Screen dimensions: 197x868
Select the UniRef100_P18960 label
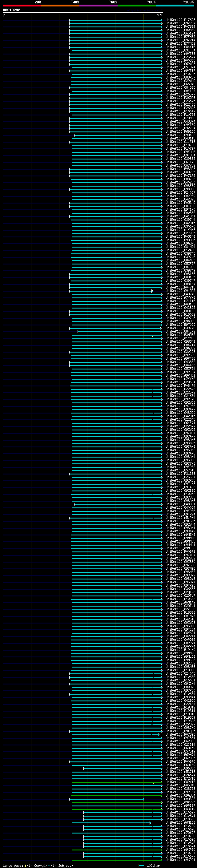pos(180,670)
